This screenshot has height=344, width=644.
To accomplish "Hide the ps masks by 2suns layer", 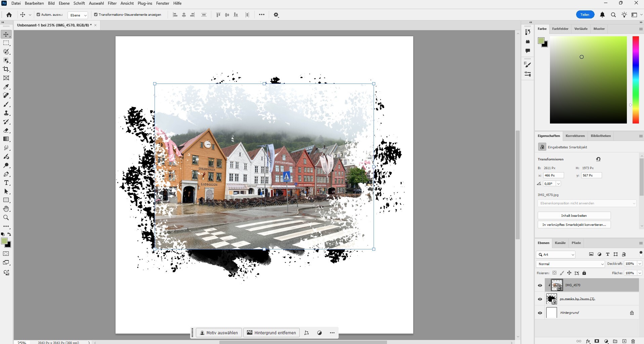I will click(540, 299).
